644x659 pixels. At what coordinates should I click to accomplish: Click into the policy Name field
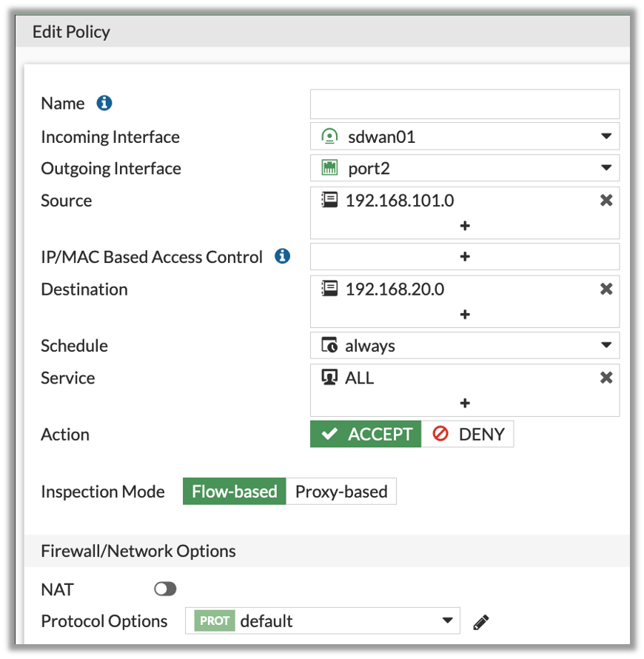point(464,104)
